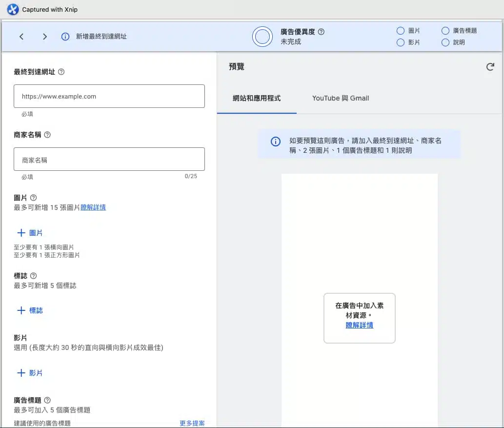Go to previous step with left chevron

pyautogui.click(x=21, y=37)
